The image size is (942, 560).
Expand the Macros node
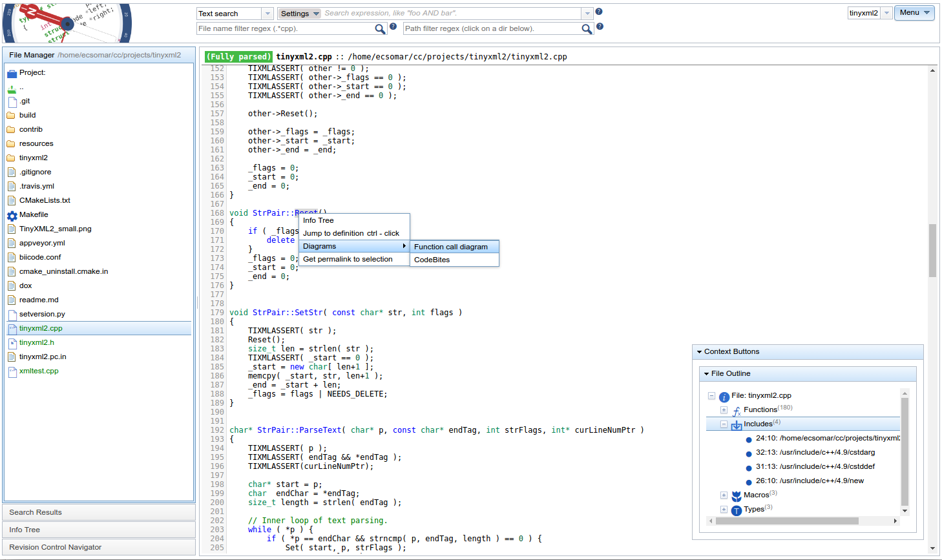(724, 495)
